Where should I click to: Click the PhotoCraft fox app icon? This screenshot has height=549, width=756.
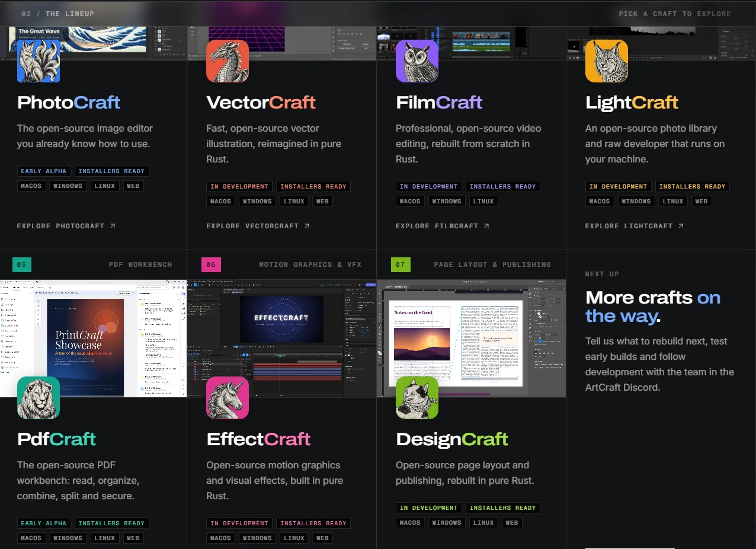pos(39,61)
